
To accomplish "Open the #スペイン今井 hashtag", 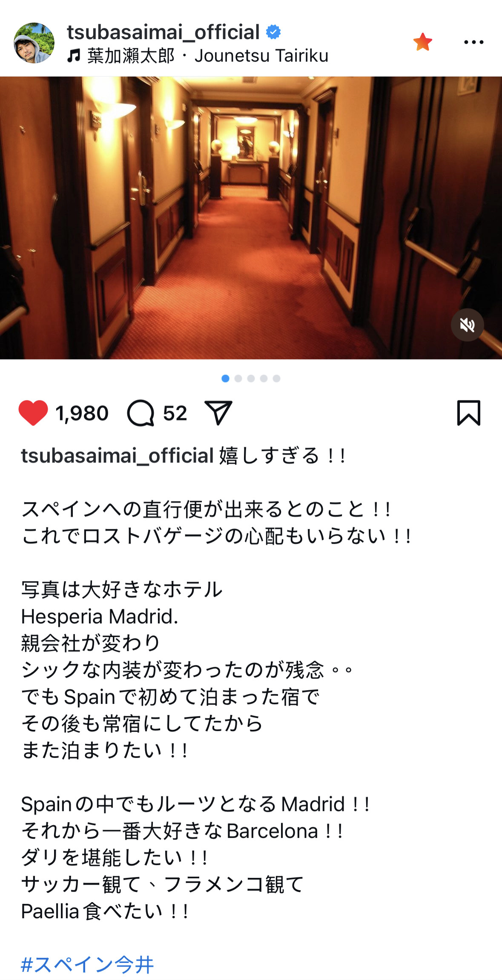I will tap(87, 964).
